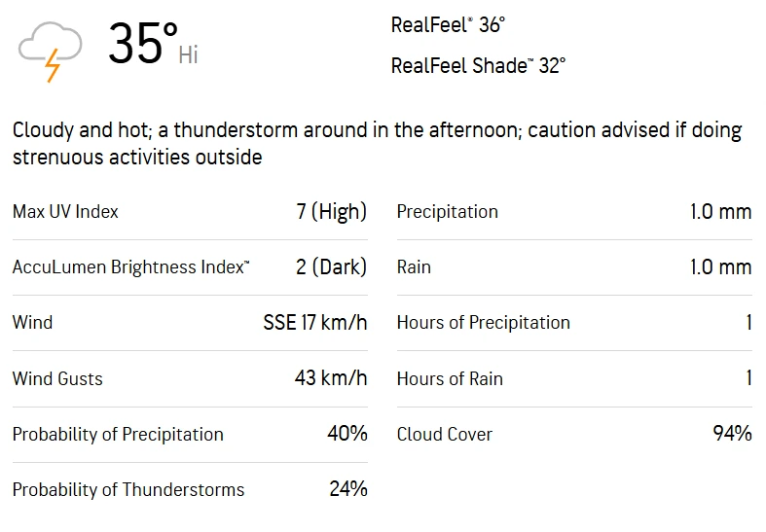Select the cloudy and hot forecast description
Screen dimensions: 766x532
[377, 144]
